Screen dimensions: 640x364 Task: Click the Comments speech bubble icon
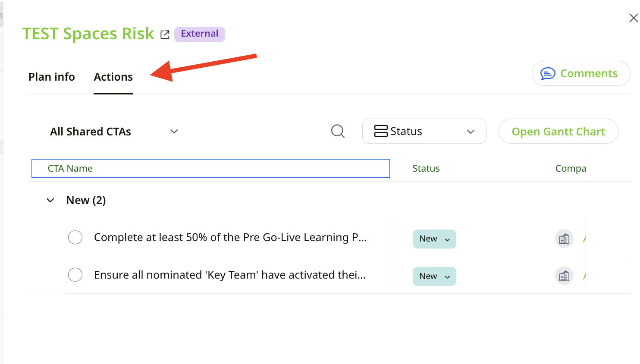point(548,74)
